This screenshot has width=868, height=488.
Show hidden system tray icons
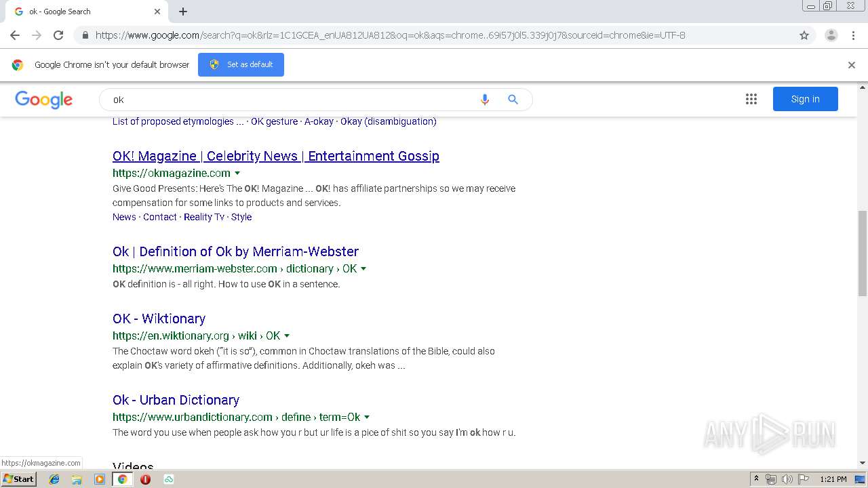[x=757, y=479]
